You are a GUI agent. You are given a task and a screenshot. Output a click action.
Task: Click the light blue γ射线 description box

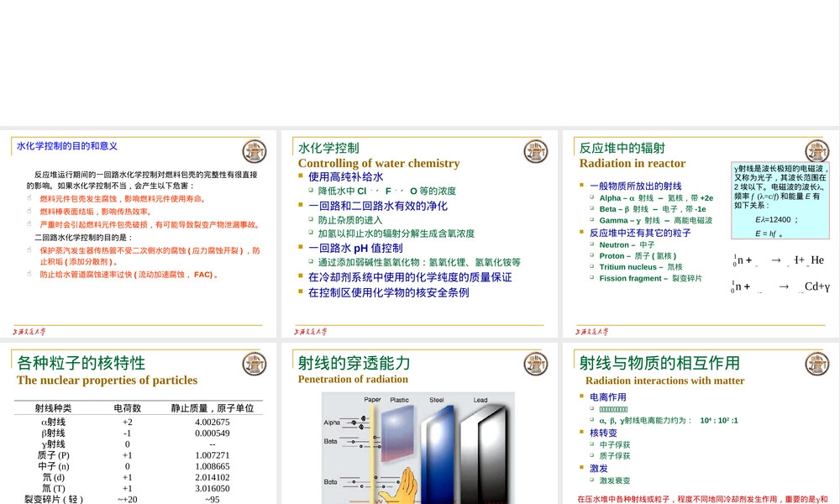(780, 201)
